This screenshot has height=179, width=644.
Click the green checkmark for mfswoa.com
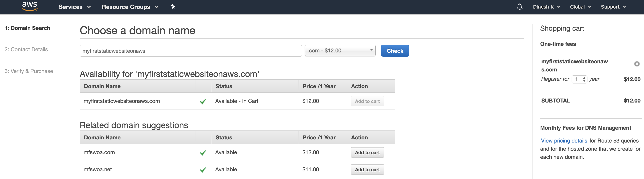coord(203,152)
